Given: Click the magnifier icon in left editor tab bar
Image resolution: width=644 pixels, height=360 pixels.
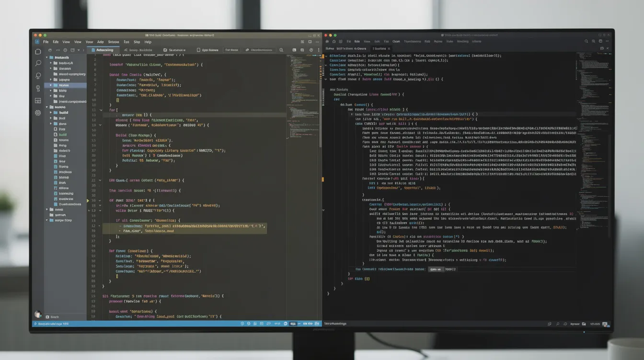Looking at the screenshot, I should pos(281,50).
